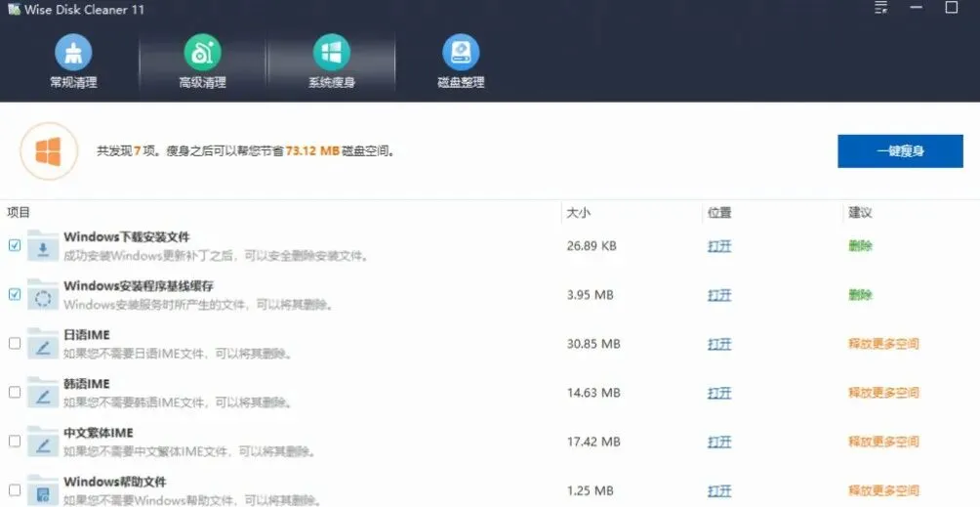Select the 14.63 MB size value

pos(593,393)
